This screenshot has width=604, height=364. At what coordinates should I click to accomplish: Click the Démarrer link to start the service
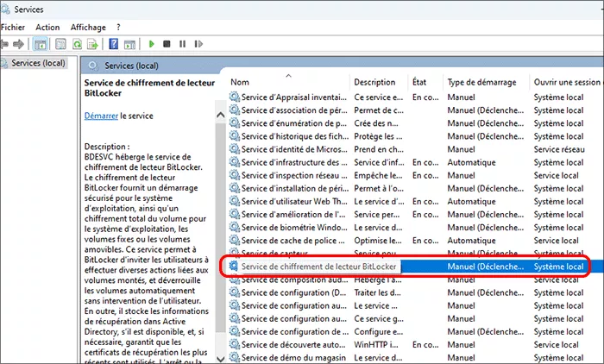(101, 116)
